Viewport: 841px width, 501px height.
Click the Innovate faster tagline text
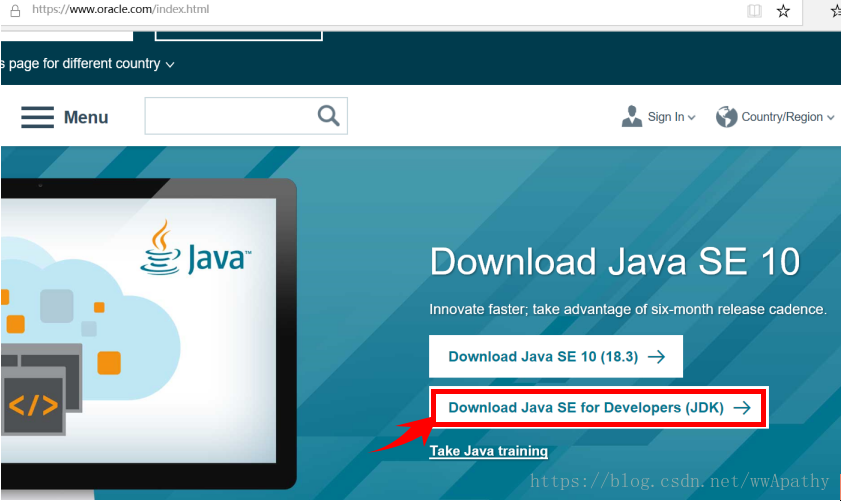pos(628,310)
